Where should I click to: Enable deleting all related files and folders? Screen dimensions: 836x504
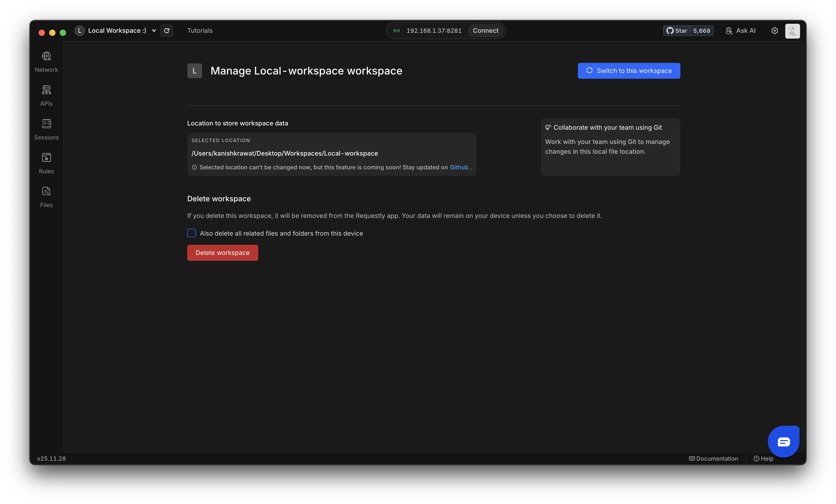point(191,233)
